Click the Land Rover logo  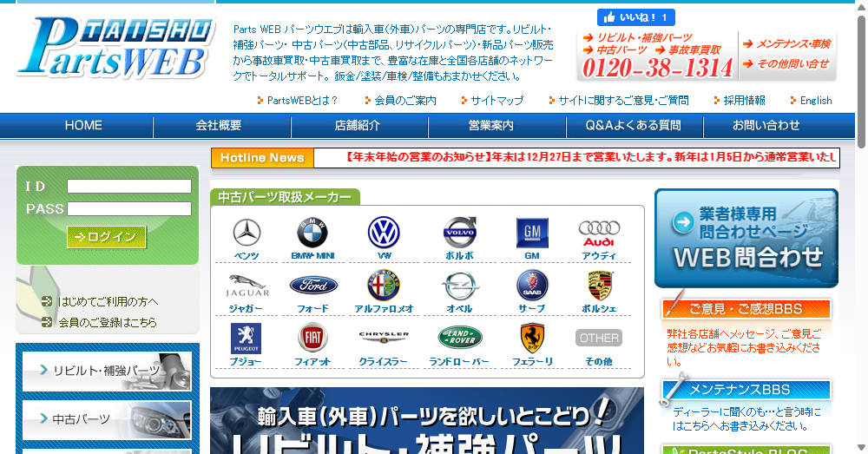click(459, 338)
